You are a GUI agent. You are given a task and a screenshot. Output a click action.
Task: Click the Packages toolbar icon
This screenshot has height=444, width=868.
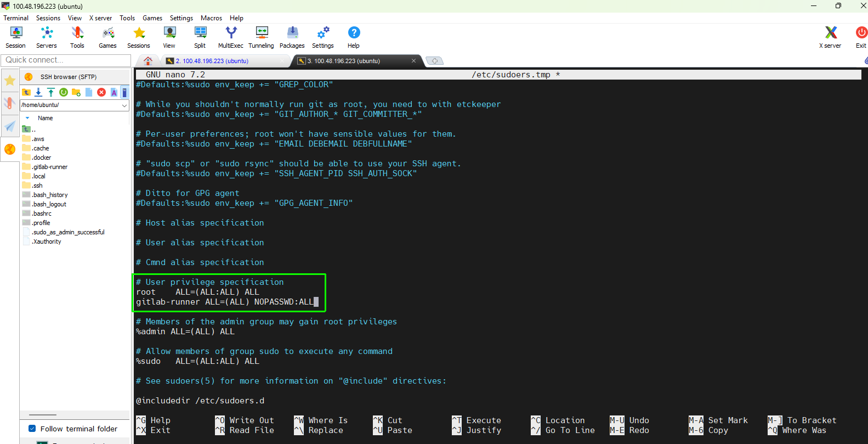pyautogui.click(x=292, y=37)
